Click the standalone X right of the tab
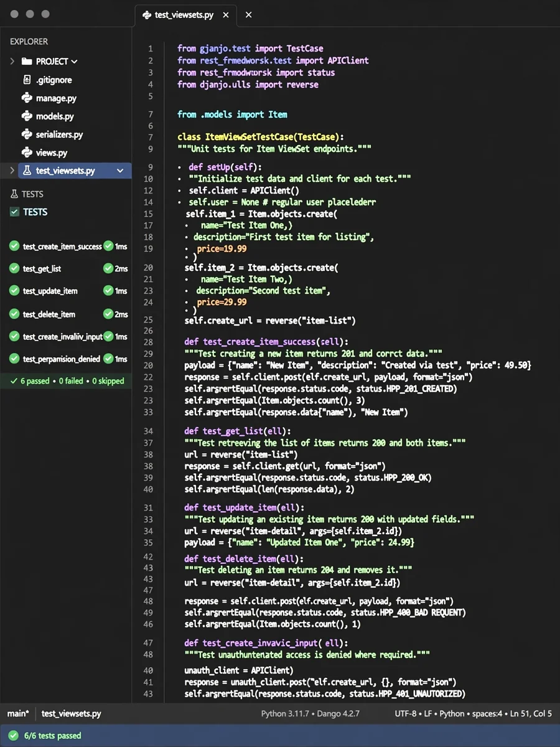This screenshot has width=560, height=747. pos(248,14)
